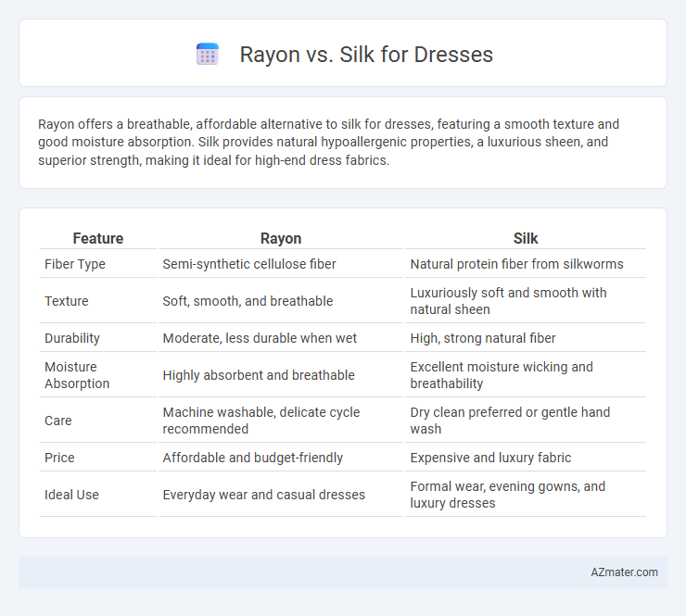The image size is (686, 616).
Task: Click the 'Rayon vs. Silk for Dresses' heading
Action: (x=366, y=55)
